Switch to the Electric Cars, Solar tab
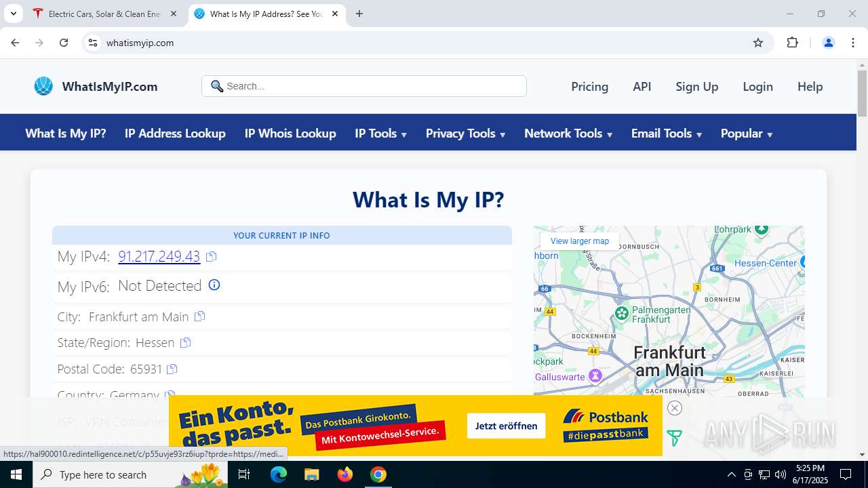868x488 pixels. click(105, 14)
